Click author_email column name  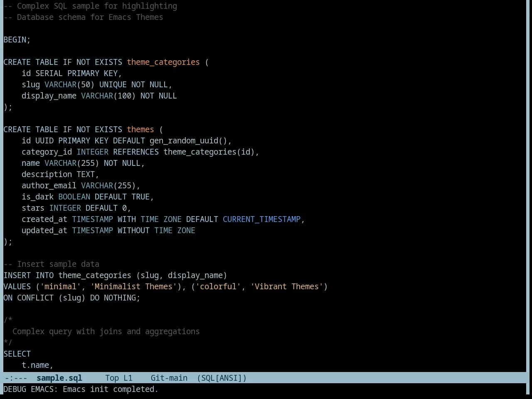tap(49, 185)
